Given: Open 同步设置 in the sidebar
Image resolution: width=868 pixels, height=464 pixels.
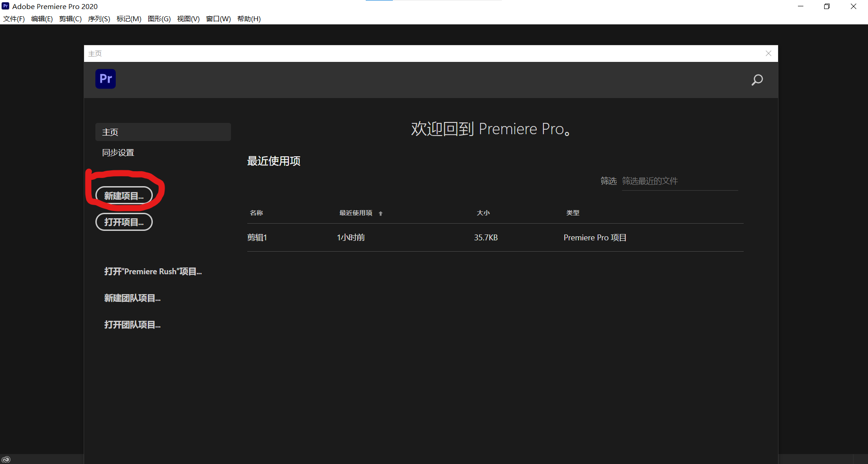Looking at the screenshot, I should [x=118, y=153].
